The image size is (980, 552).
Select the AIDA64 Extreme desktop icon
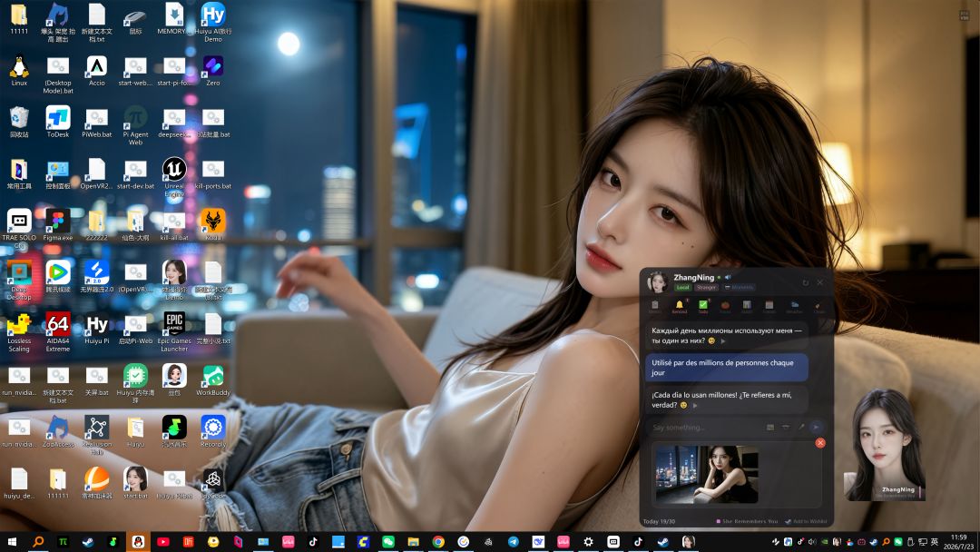pyautogui.click(x=58, y=332)
